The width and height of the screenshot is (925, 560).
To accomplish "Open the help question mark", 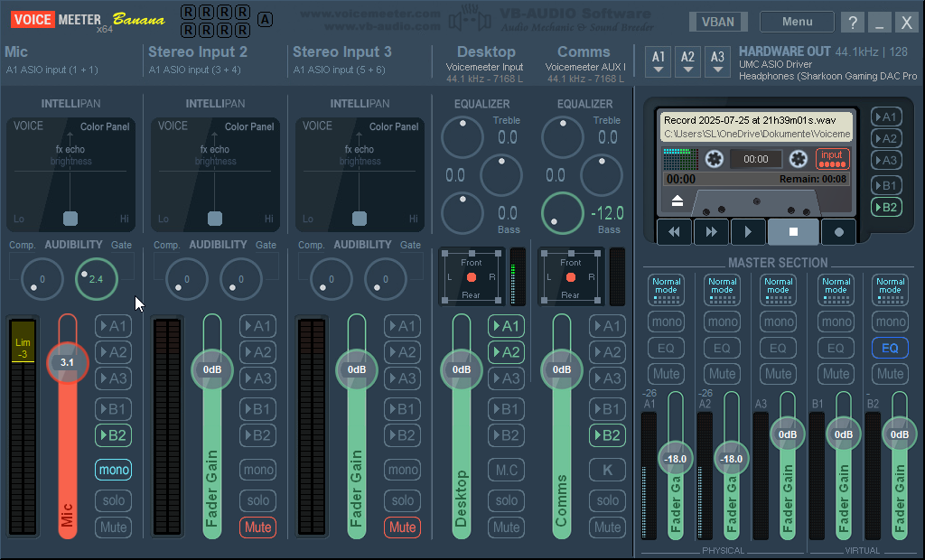I will point(853,23).
